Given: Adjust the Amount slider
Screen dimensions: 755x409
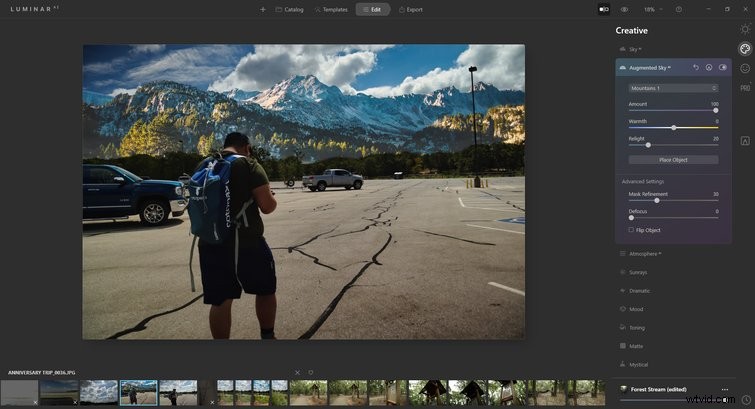Looking at the screenshot, I should (x=716, y=110).
